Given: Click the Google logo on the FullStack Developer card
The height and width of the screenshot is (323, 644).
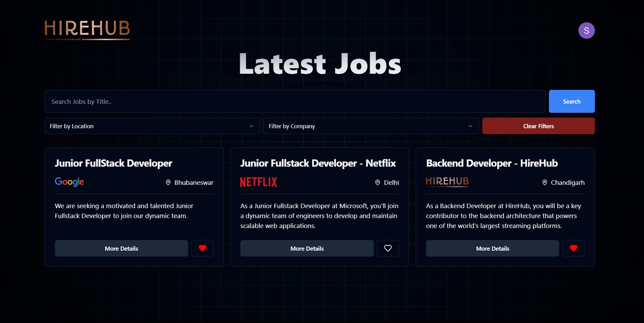Looking at the screenshot, I should (69, 182).
